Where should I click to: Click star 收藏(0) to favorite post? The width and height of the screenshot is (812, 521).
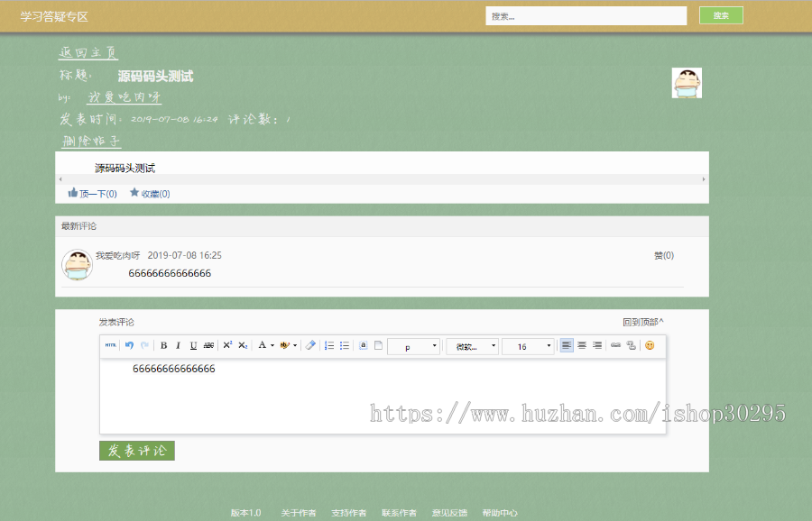tap(150, 194)
